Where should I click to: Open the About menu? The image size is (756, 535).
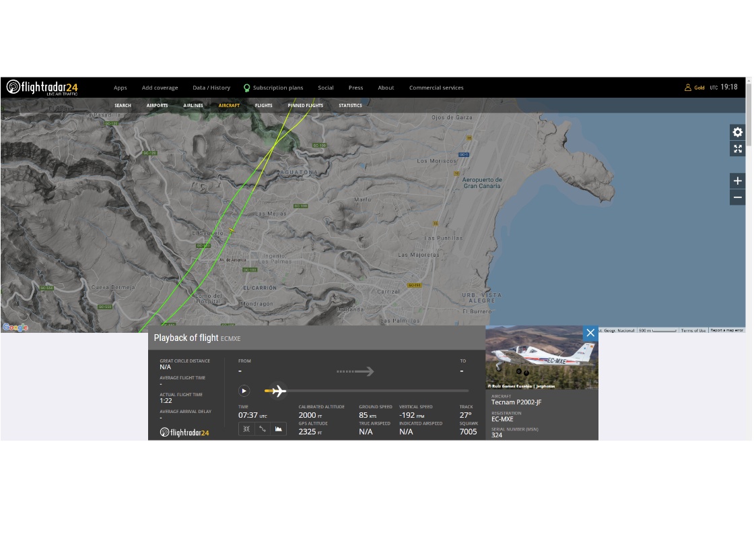click(x=386, y=88)
